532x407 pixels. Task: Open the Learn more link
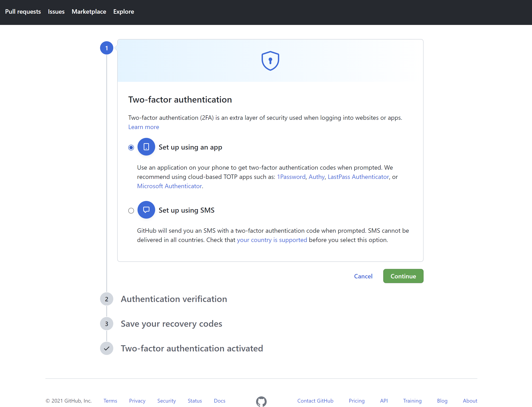coord(143,127)
